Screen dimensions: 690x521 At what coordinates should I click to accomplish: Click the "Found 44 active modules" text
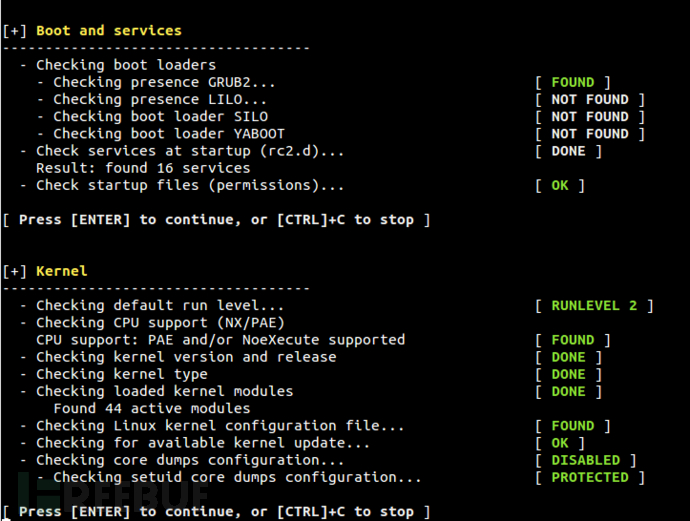point(151,408)
